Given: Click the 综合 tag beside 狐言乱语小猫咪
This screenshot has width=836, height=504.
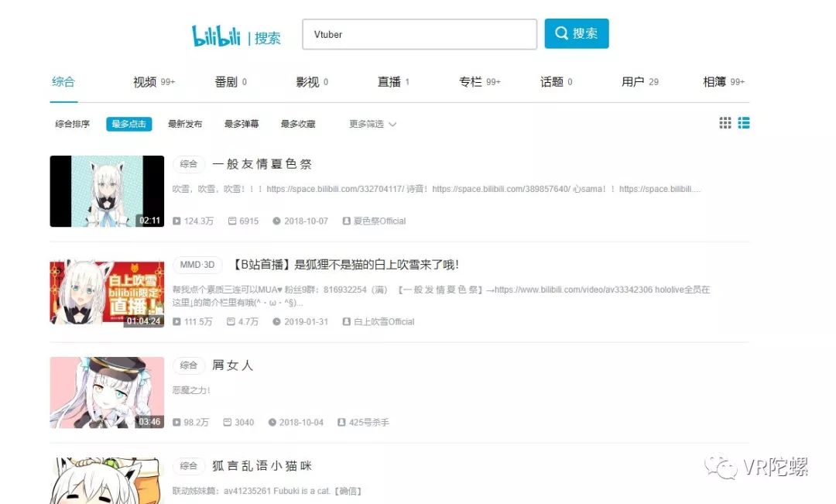Looking at the screenshot, I should click(x=189, y=466).
